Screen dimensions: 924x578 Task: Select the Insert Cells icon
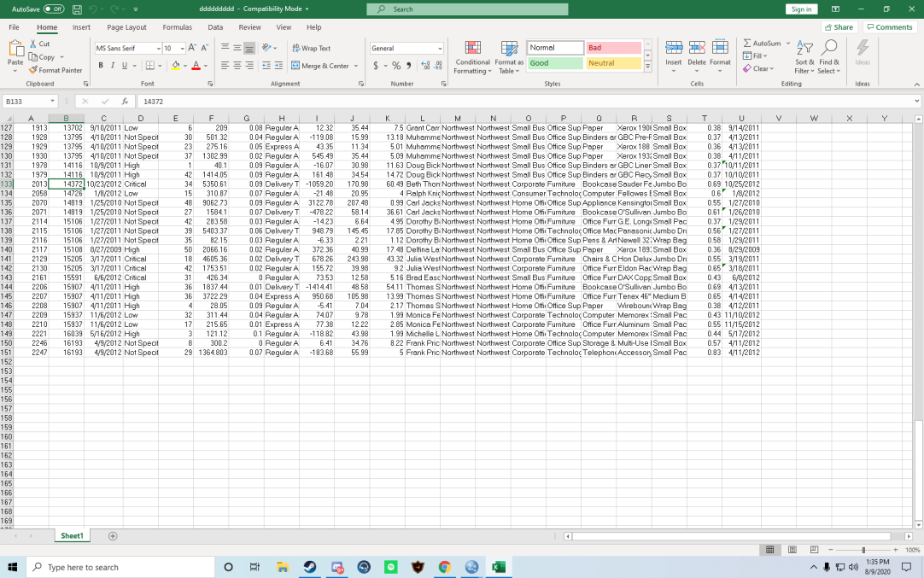coord(673,56)
